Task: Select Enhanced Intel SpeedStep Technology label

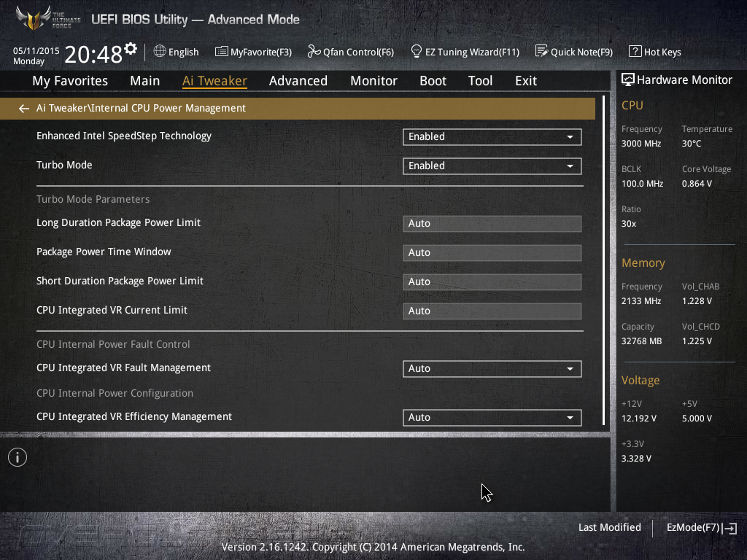Action: coord(124,136)
